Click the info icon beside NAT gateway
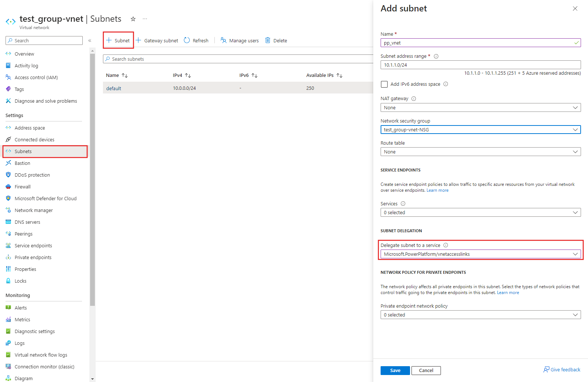The height and width of the screenshot is (382, 588). tap(414, 99)
